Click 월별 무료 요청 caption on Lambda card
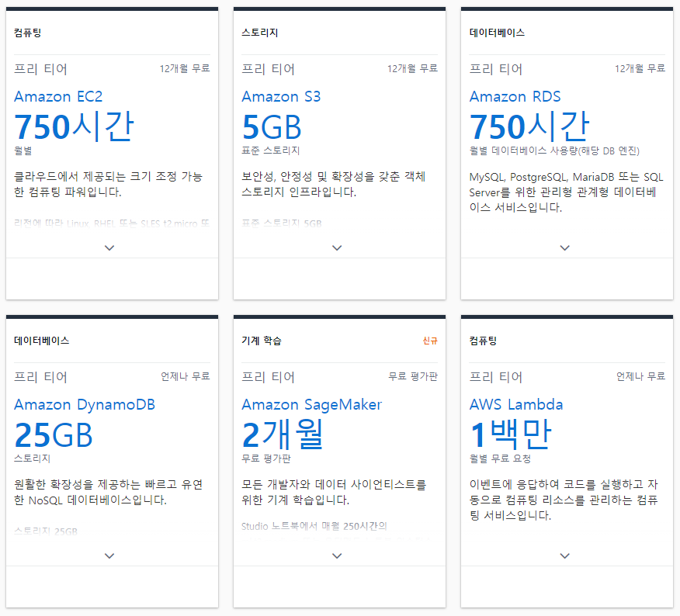Viewport: 680px width, 616px height. point(500,459)
